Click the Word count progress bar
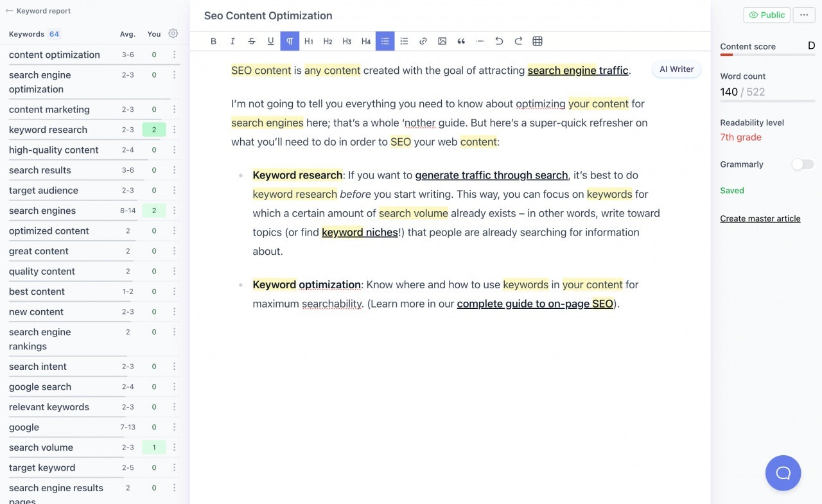The image size is (822, 504). (x=767, y=101)
